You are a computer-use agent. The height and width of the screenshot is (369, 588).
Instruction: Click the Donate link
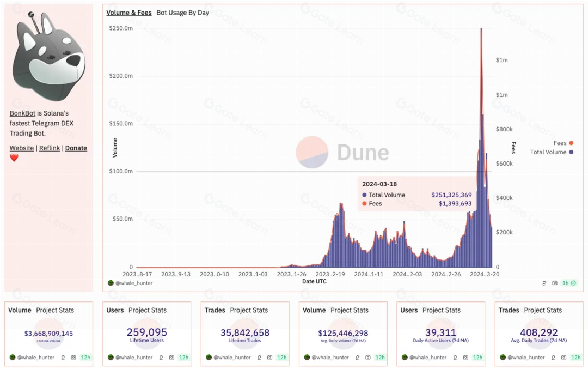(76, 148)
